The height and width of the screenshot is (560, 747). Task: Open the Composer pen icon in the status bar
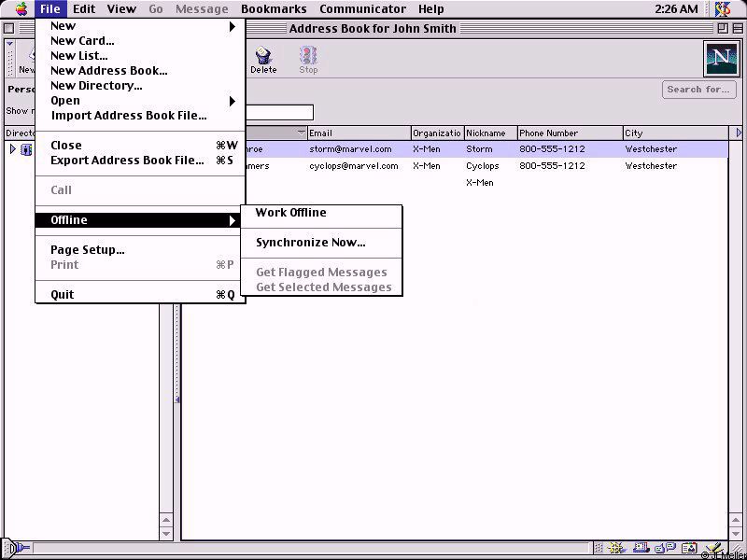pos(712,549)
